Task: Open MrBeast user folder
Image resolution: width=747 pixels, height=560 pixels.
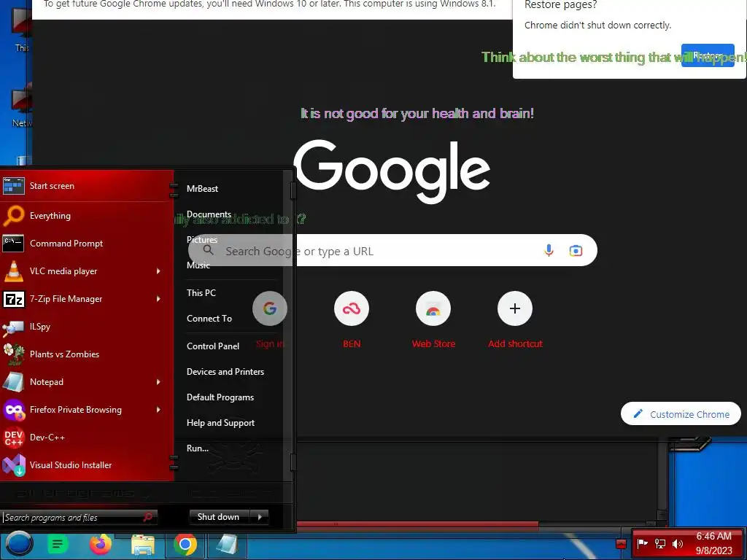Action: point(203,189)
